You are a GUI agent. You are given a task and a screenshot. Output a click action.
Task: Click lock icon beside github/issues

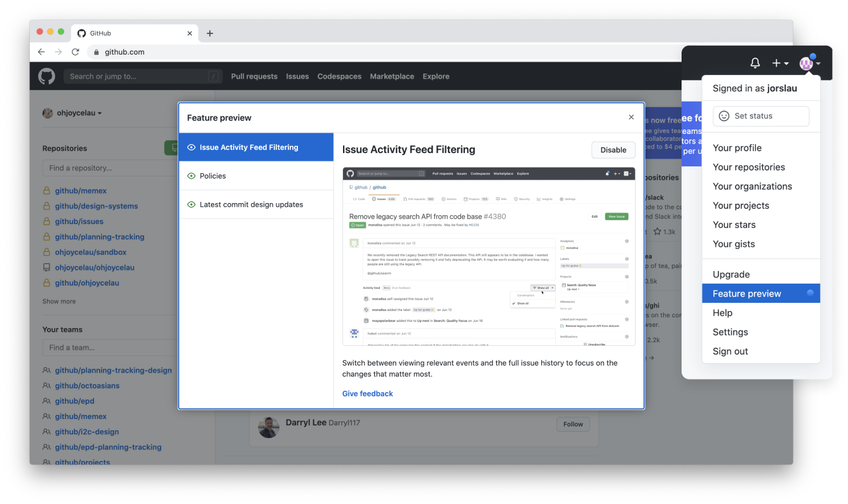click(46, 222)
